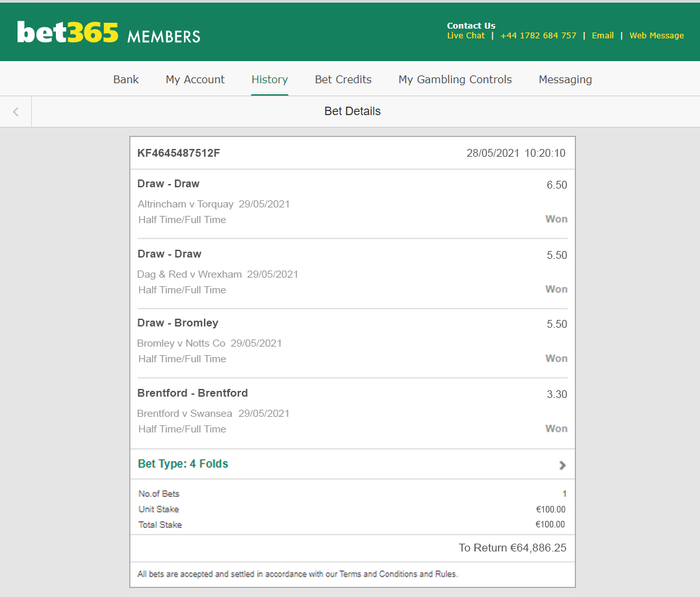Open the Bank tab

click(126, 79)
